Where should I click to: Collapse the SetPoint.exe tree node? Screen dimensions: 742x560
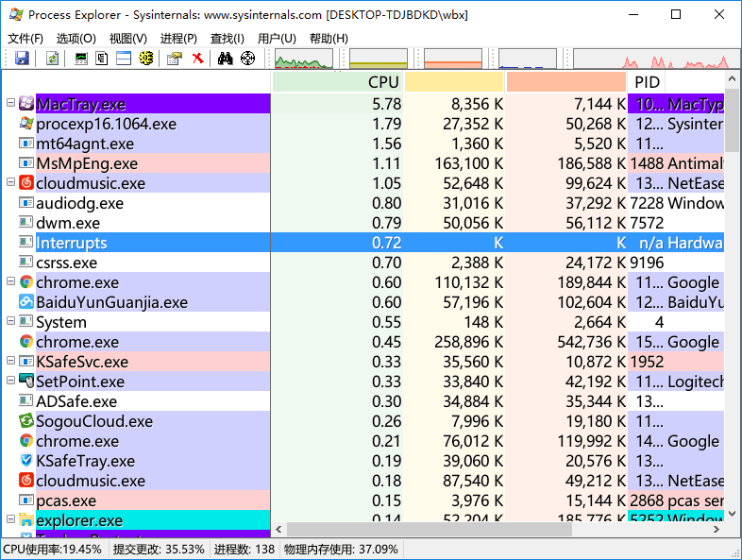[x=10, y=381]
